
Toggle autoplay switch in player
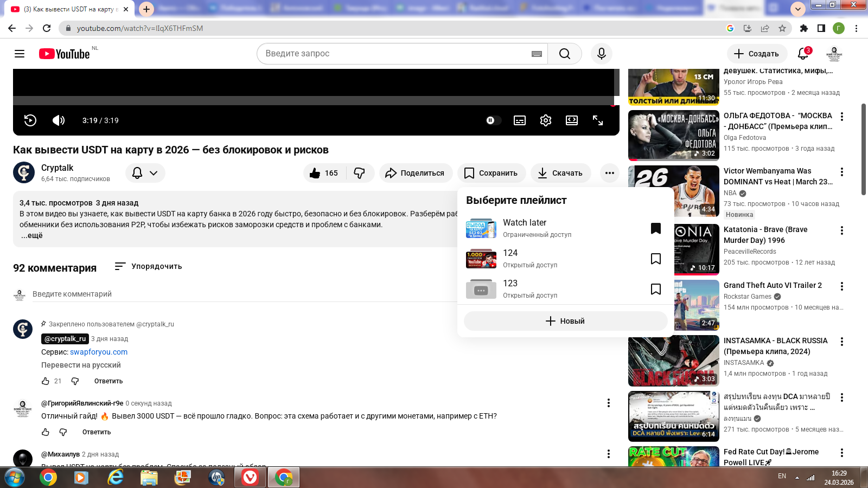pyautogui.click(x=493, y=120)
